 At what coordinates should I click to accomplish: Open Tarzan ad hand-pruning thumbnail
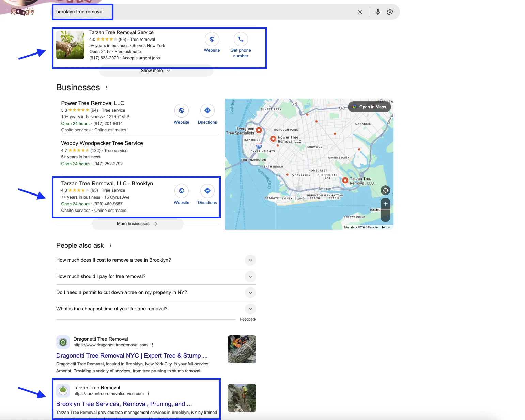[70, 45]
